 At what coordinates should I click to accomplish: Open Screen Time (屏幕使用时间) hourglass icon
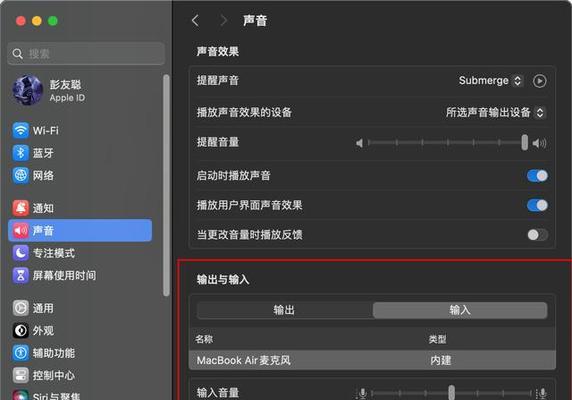click(20, 275)
